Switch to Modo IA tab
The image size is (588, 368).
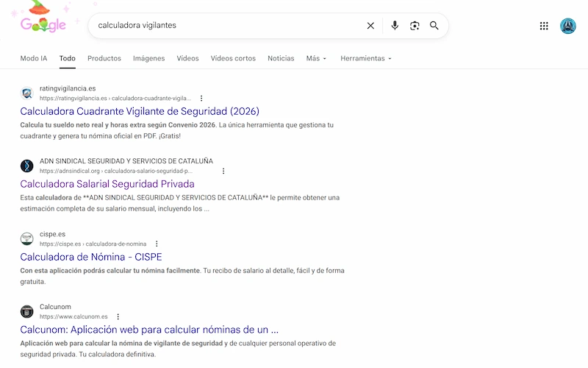click(34, 59)
